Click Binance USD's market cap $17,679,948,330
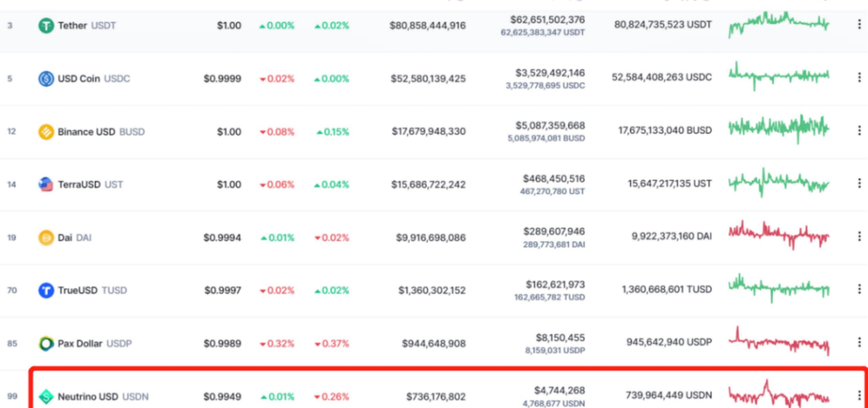Image resolution: width=868 pixels, height=408 pixels. [x=429, y=131]
